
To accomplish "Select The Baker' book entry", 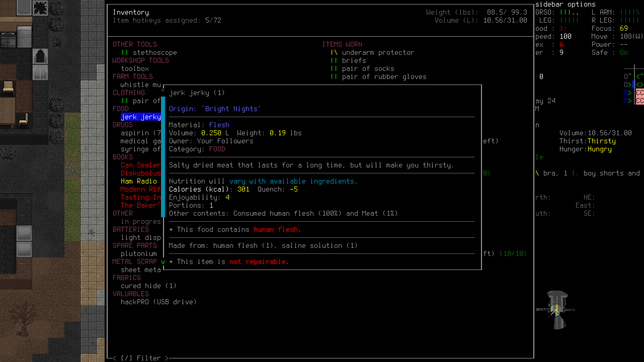I will pyautogui.click(x=141, y=205).
